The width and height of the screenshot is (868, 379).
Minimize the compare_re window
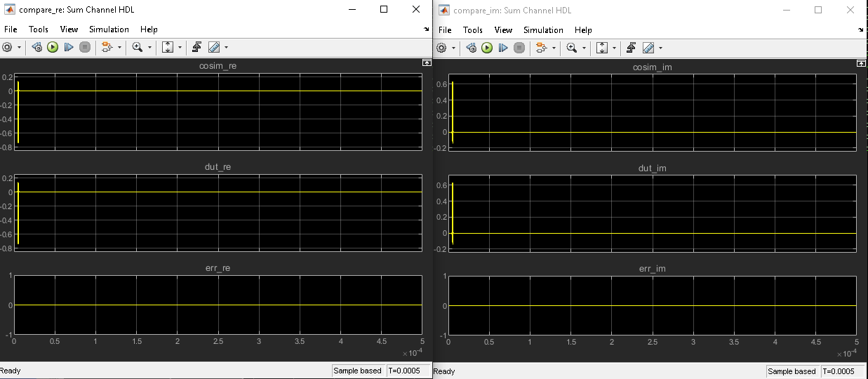(352, 10)
